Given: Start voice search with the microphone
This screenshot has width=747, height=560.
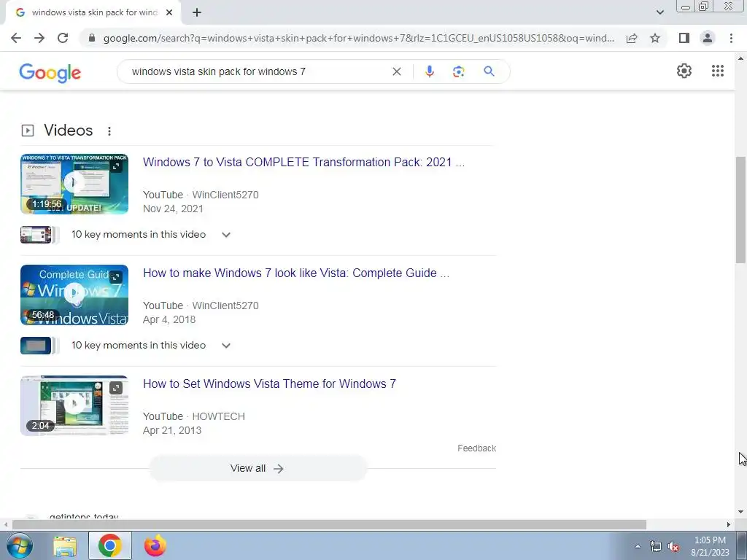Looking at the screenshot, I should tap(429, 71).
